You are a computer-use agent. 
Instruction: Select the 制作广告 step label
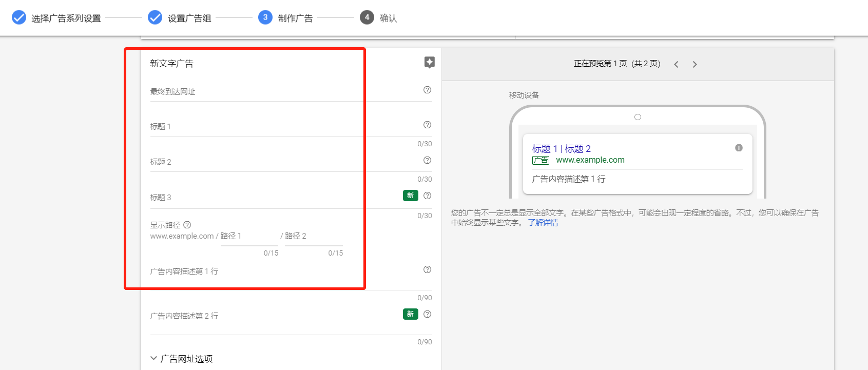point(295,18)
